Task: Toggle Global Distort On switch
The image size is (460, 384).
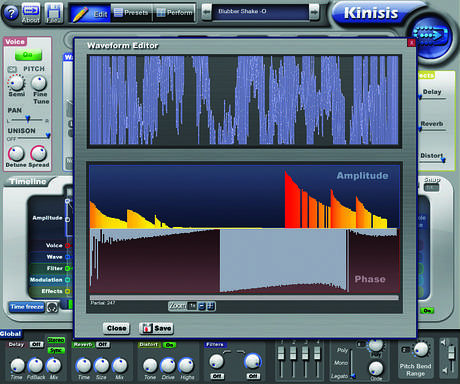Action: click(x=169, y=345)
